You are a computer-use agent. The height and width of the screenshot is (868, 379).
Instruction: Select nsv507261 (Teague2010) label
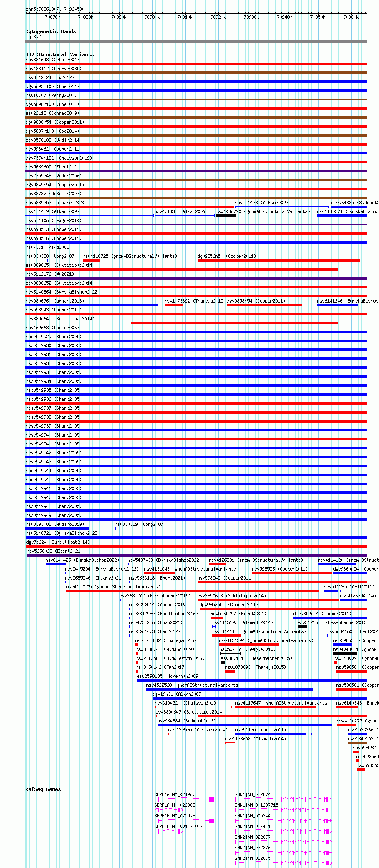(x=247, y=649)
